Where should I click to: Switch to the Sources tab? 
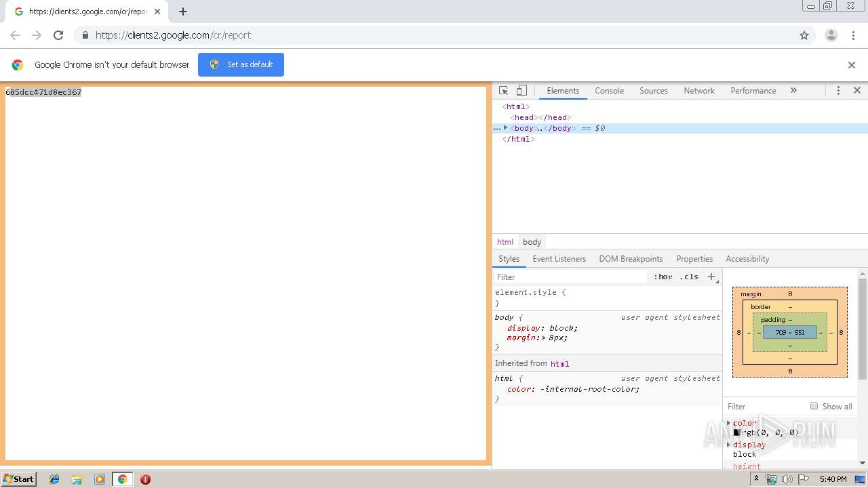[654, 91]
